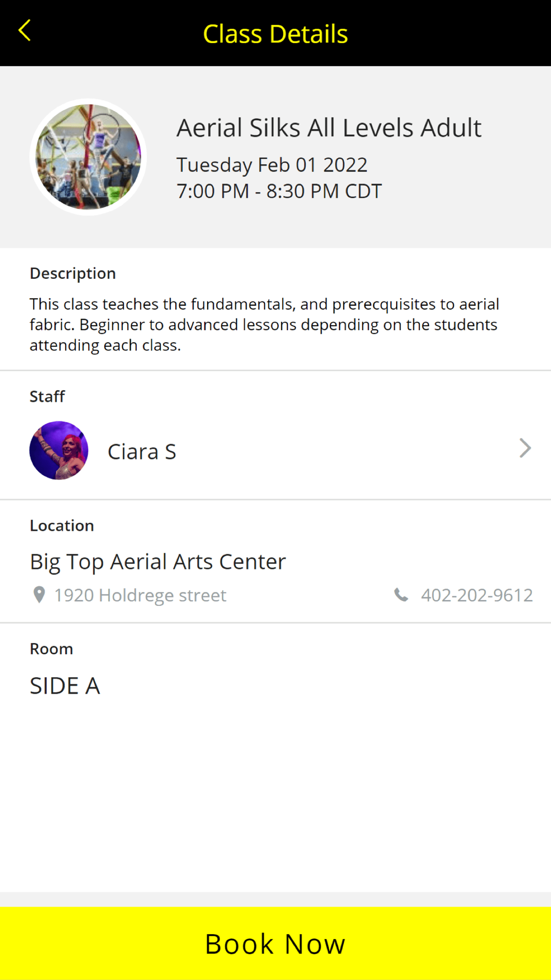
Task: Tap Ciara S profile picture
Action: (59, 450)
